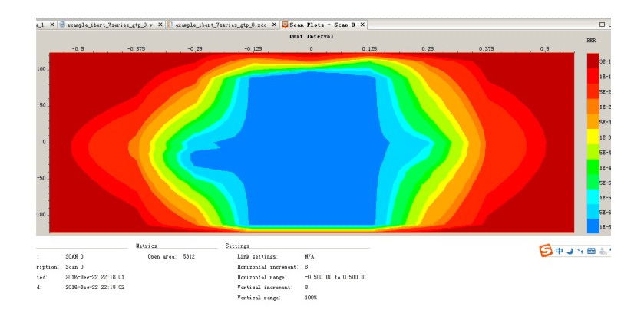The image size is (644, 323).
Task: Click the .xdc file tab icon
Action: click(170, 25)
